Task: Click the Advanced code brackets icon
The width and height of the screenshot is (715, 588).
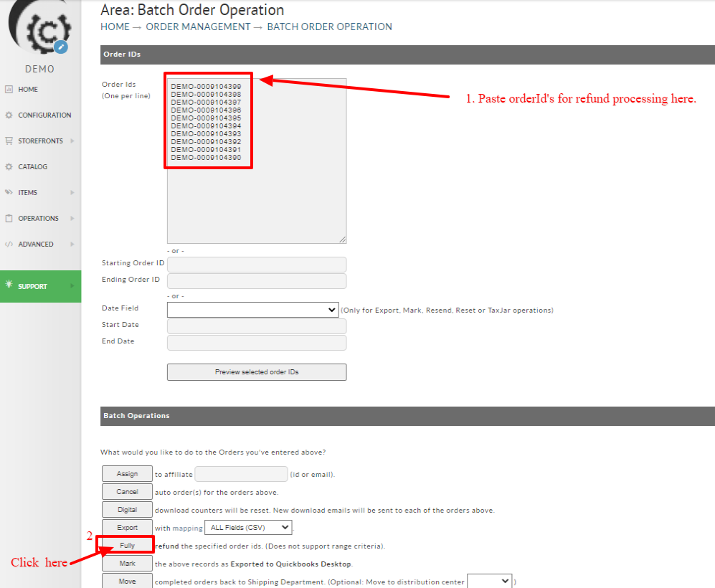Action: 9,244
